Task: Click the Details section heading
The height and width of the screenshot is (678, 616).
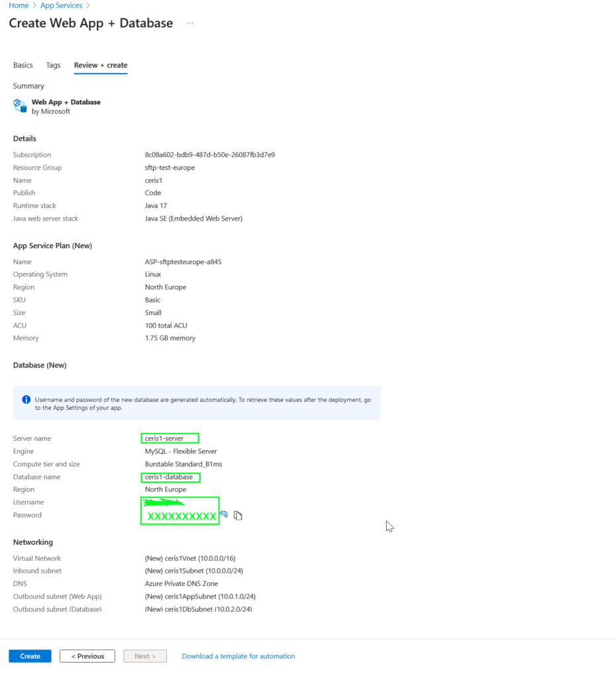Action: click(x=25, y=139)
